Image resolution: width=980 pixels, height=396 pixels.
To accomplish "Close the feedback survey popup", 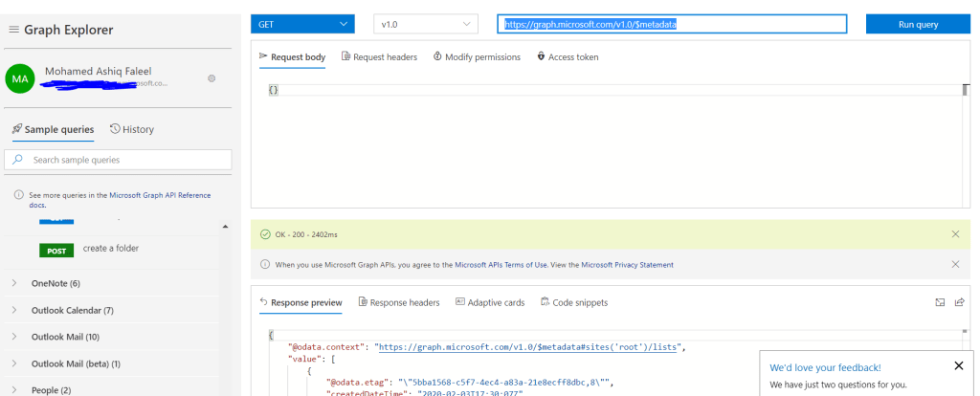I will pyautogui.click(x=959, y=365).
